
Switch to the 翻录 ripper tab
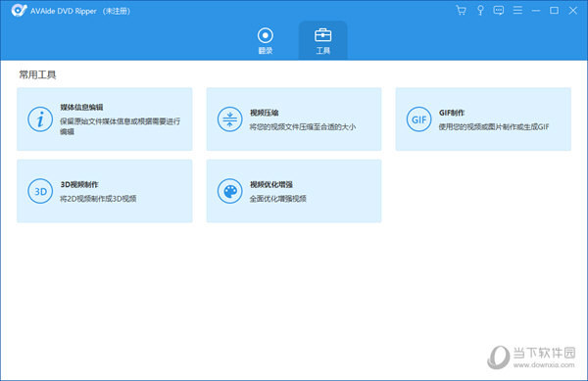pos(266,40)
